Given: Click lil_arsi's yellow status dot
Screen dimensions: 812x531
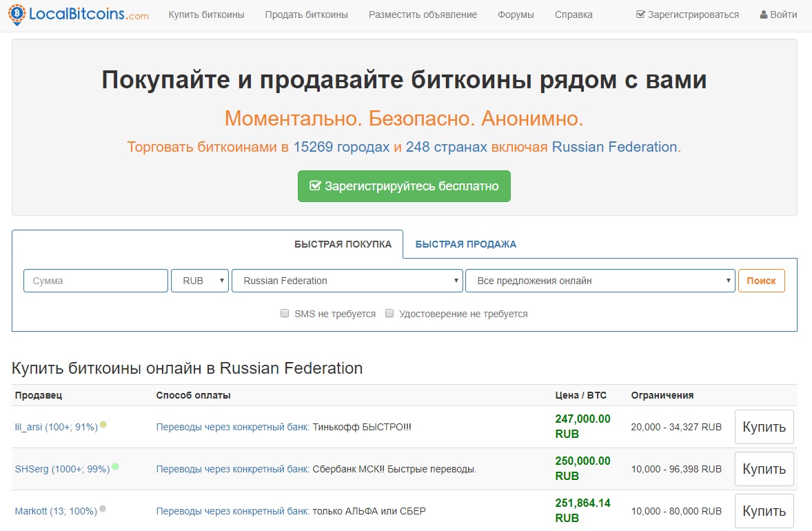Looking at the screenshot, I should tap(103, 425).
